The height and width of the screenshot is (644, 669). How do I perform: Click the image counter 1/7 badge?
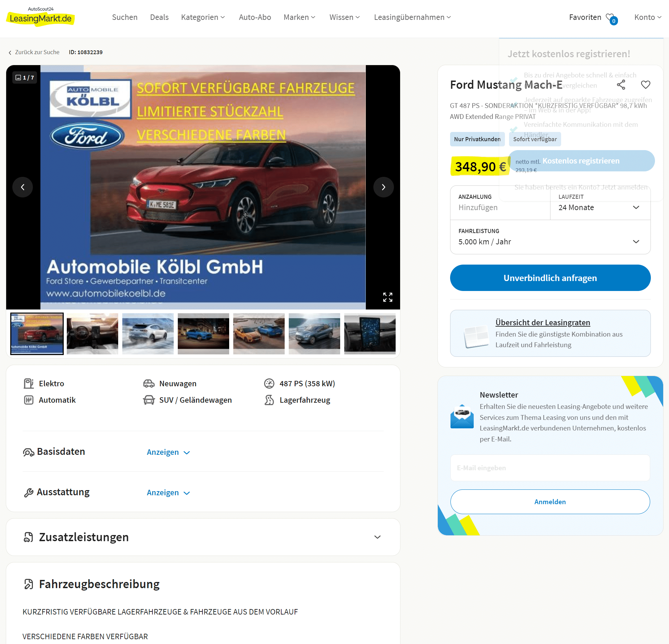point(25,77)
